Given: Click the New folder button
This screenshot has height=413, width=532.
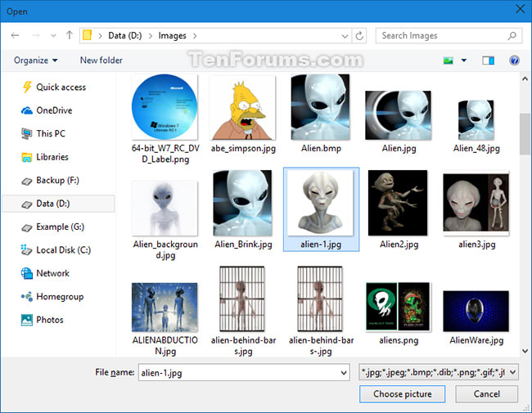Looking at the screenshot, I should tap(101, 61).
